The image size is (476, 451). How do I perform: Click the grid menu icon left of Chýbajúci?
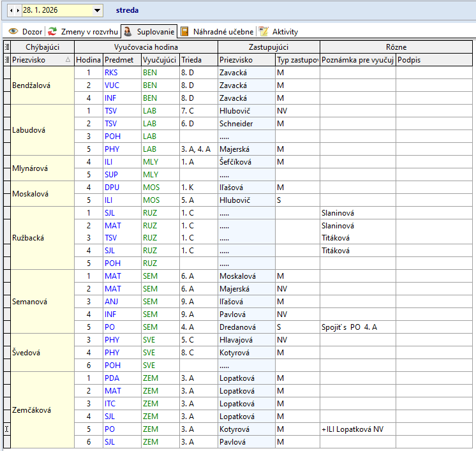coord(6,47)
